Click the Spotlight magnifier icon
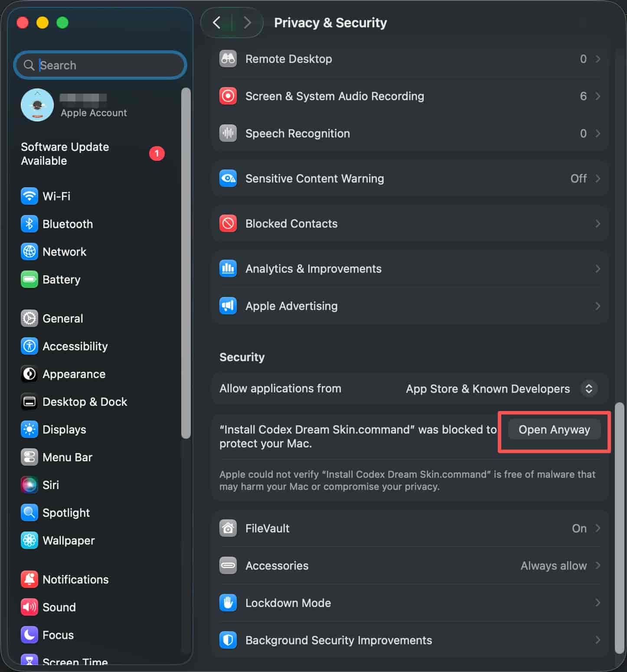Image resolution: width=627 pixels, height=672 pixels. [29, 512]
